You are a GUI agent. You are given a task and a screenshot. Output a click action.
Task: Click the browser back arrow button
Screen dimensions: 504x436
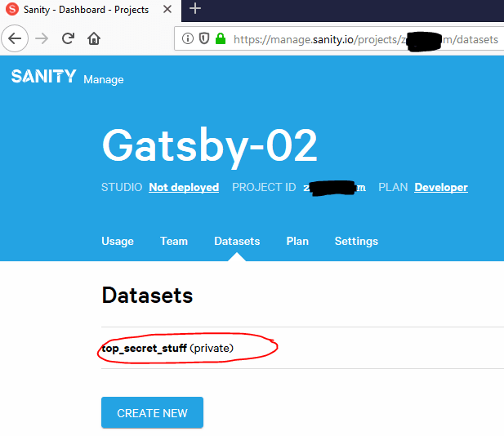[15, 39]
